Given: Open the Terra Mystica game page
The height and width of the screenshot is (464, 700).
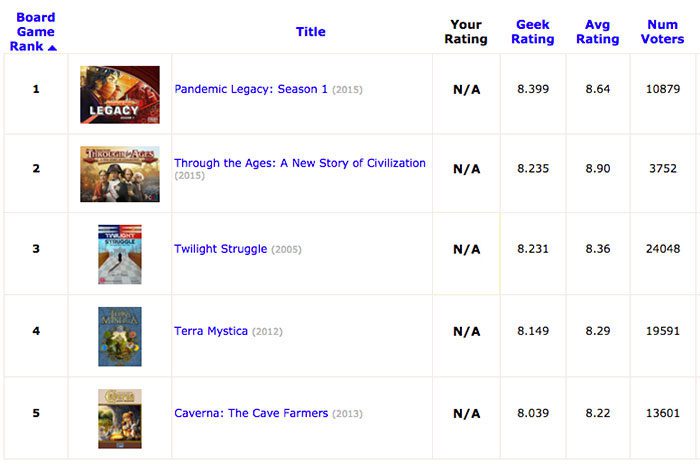Looking at the screenshot, I should tap(211, 331).
